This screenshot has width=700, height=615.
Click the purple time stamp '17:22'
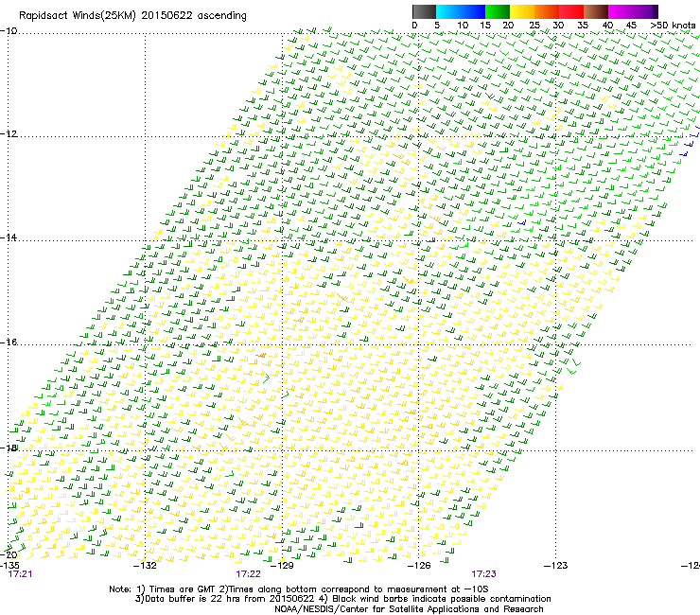click(248, 574)
